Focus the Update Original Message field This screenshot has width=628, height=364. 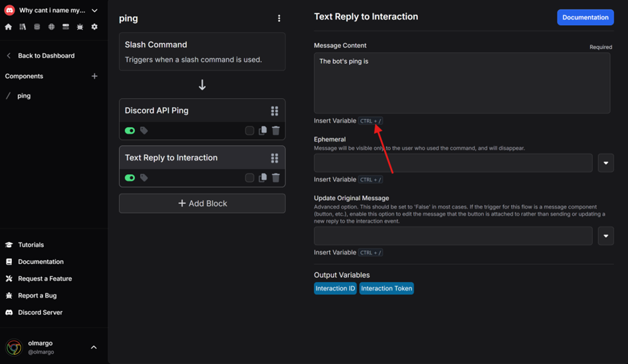pos(453,236)
